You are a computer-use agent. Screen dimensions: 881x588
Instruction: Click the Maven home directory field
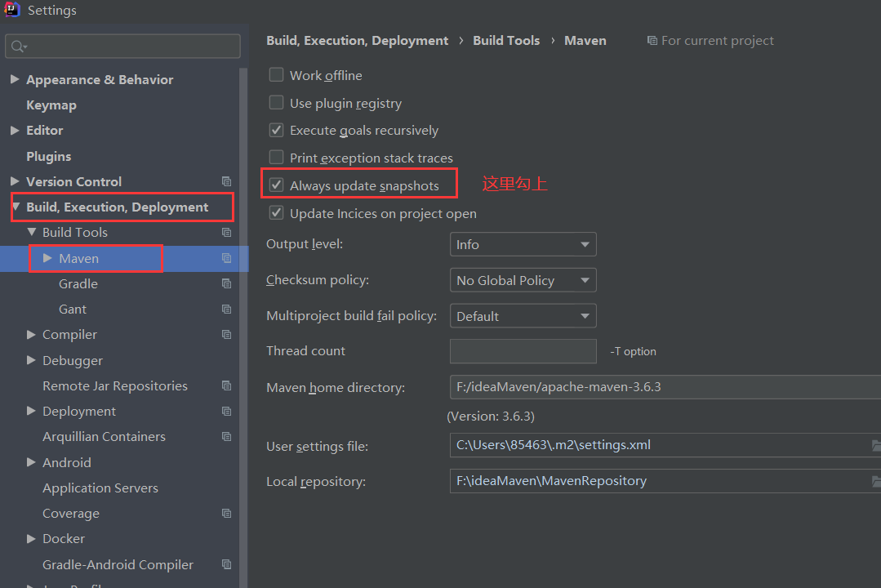point(665,387)
